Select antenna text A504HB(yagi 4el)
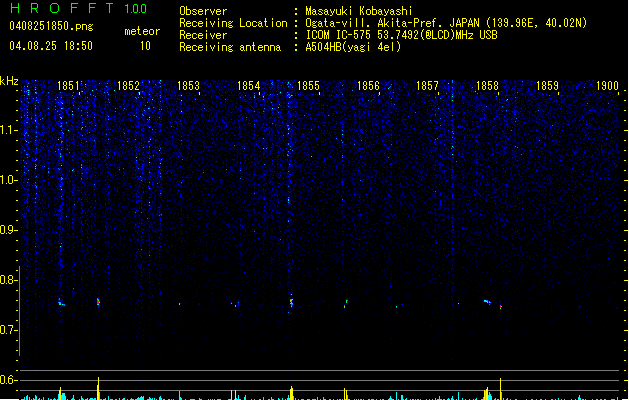The width and height of the screenshot is (629, 400). pyautogui.click(x=353, y=47)
